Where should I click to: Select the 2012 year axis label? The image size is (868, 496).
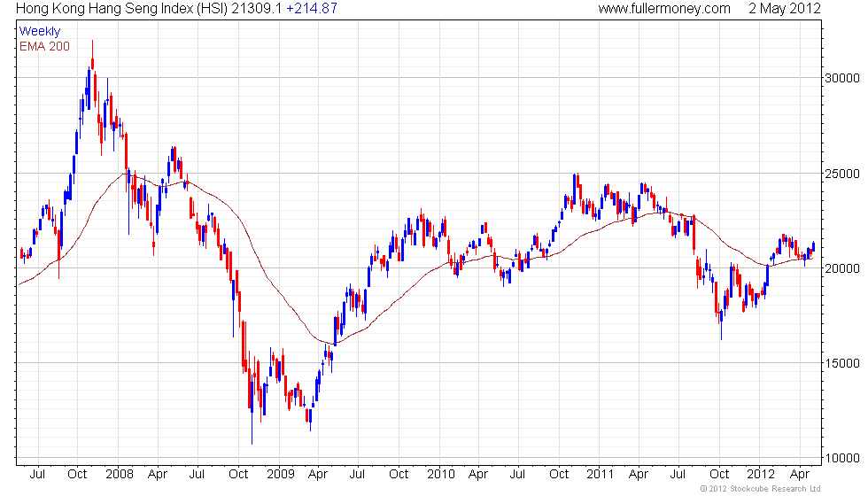(x=761, y=475)
